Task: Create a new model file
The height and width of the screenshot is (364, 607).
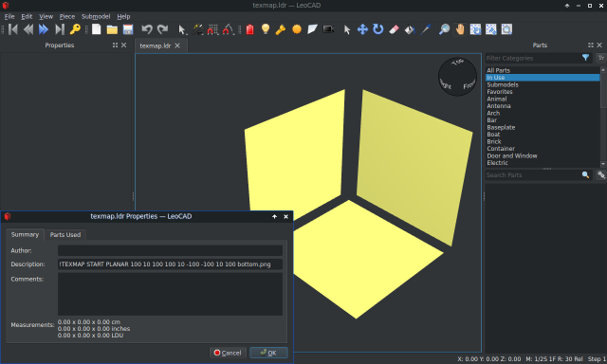Action: tap(97, 29)
